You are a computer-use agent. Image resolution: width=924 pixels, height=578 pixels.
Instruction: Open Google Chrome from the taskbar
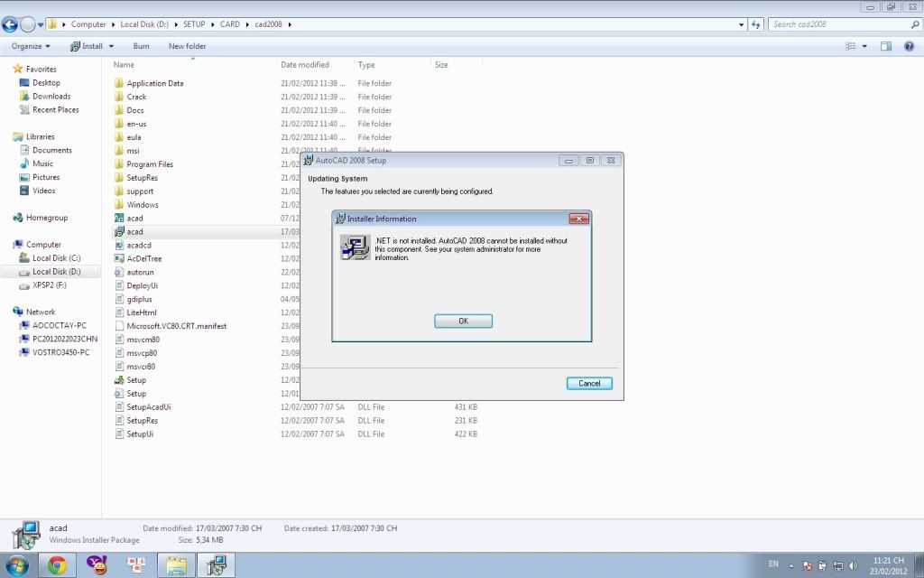point(57,565)
